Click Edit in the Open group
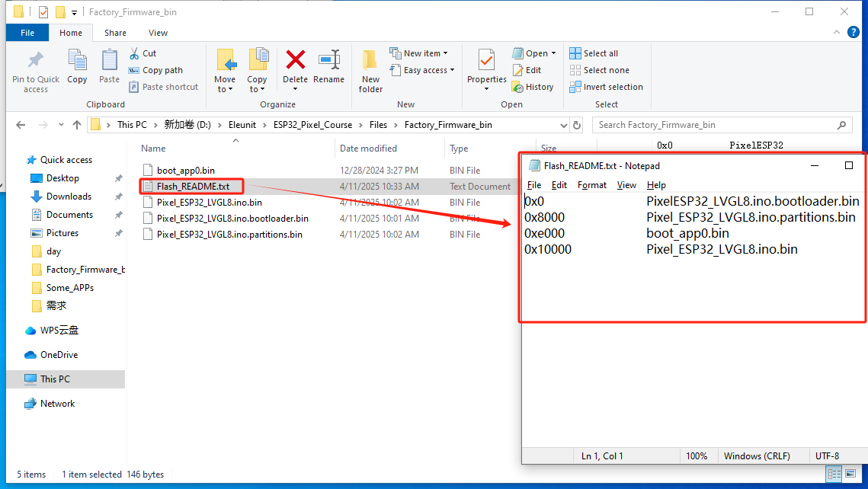The width and height of the screenshot is (868, 489). (527, 70)
